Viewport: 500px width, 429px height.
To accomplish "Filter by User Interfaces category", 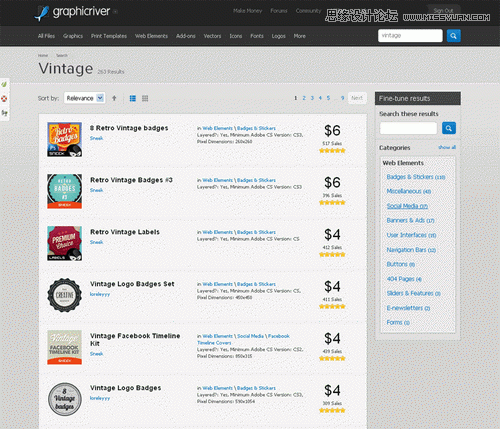I will [x=411, y=235].
